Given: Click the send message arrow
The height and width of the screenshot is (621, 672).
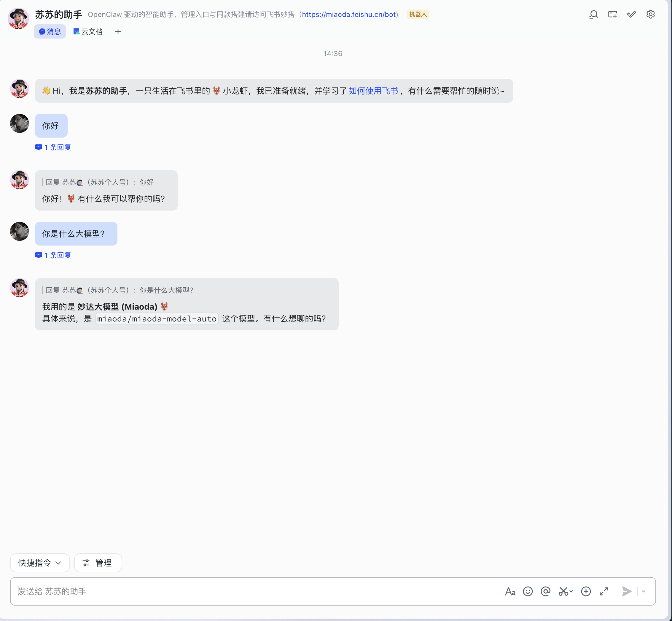Looking at the screenshot, I should (x=627, y=591).
